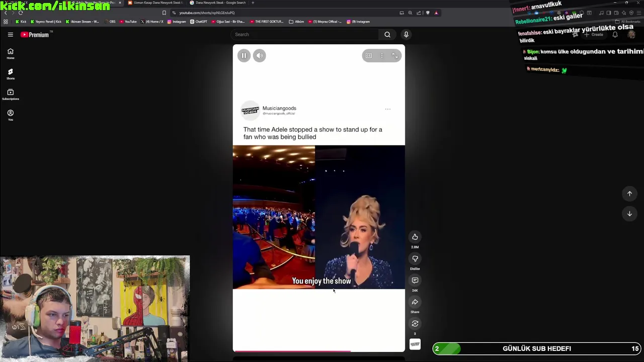Open the Short's more options menu
644x362 pixels.
pos(382,55)
